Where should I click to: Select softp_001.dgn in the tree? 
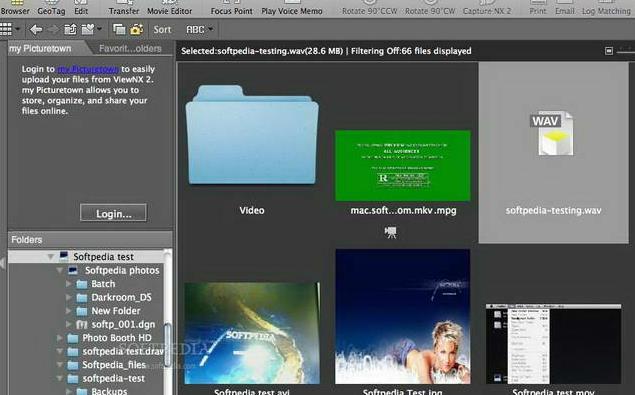(123, 325)
